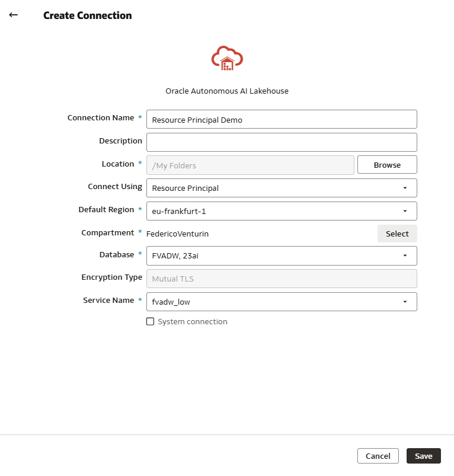Screen dimensions: 454x476
Task: Browse for a folder location
Action: (387, 165)
